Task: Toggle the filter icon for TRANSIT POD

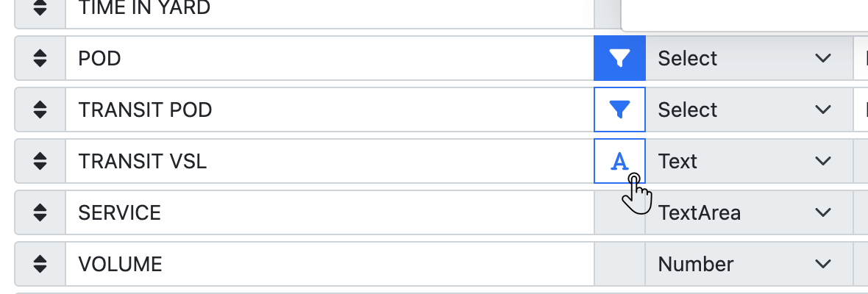Action: coord(619,110)
